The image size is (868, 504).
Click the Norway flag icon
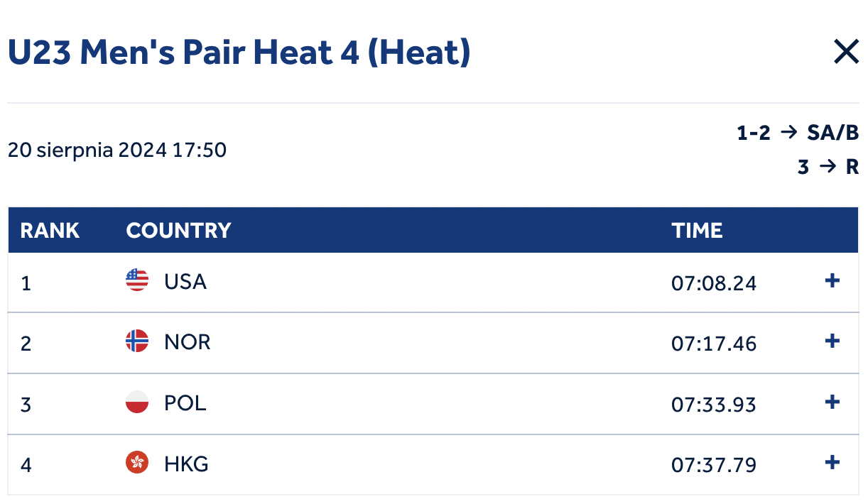pyautogui.click(x=137, y=341)
